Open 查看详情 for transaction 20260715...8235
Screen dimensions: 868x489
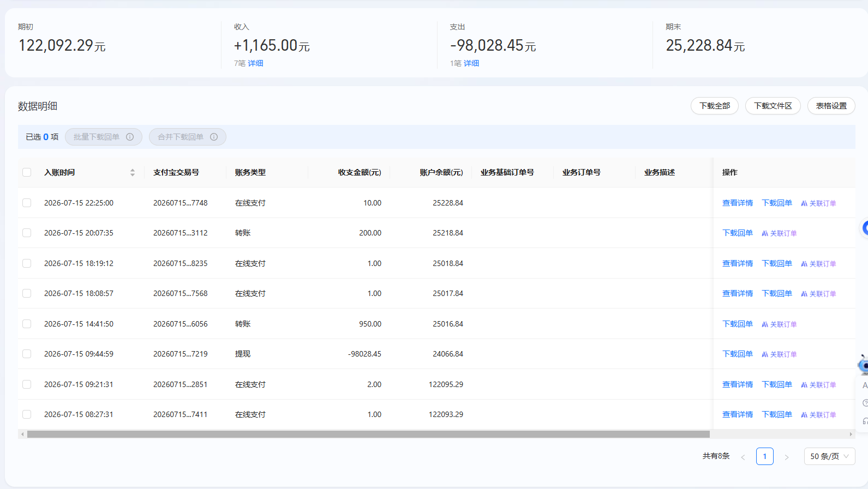pyautogui.click(x=738, y=263)
